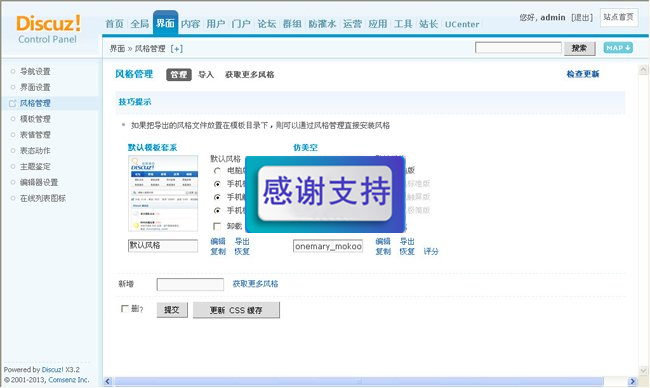Click the Discuz! Control Panel logo
The width and height of the screenshot is (650, 388).
(48, 29)
